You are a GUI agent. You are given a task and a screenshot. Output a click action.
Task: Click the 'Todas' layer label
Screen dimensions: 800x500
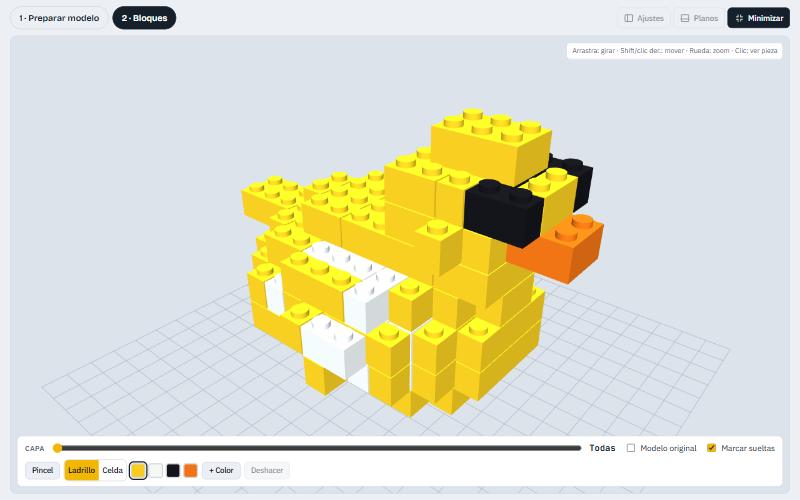point(602,448)
